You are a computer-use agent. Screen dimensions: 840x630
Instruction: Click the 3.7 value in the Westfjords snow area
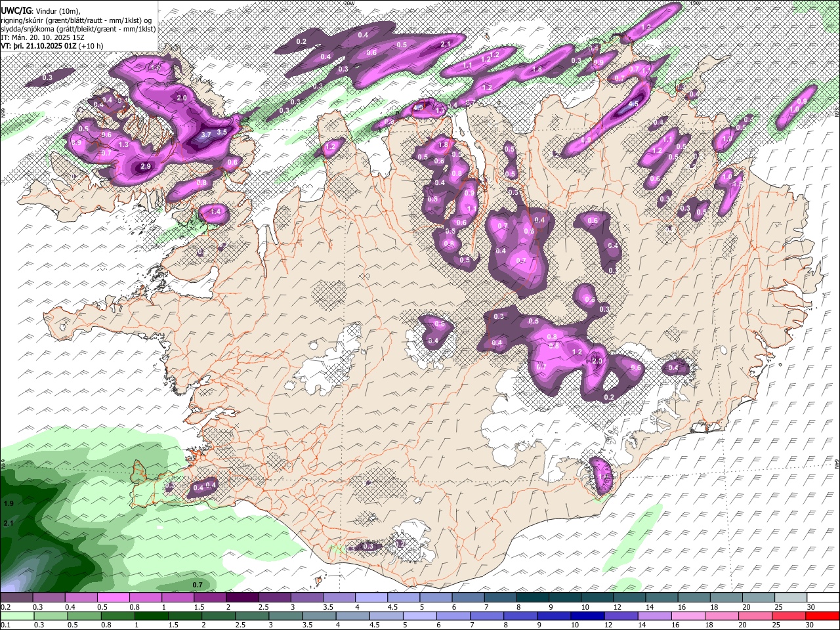[x=205, y=135]
